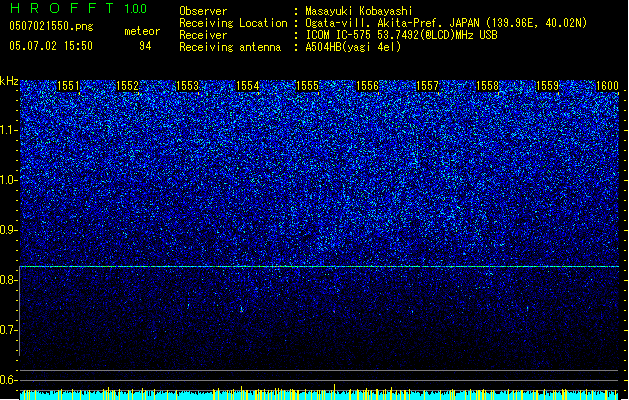Click the 0.6 kHz axis label
This screenshot has width=629, height=400.
tap(9, 380)
